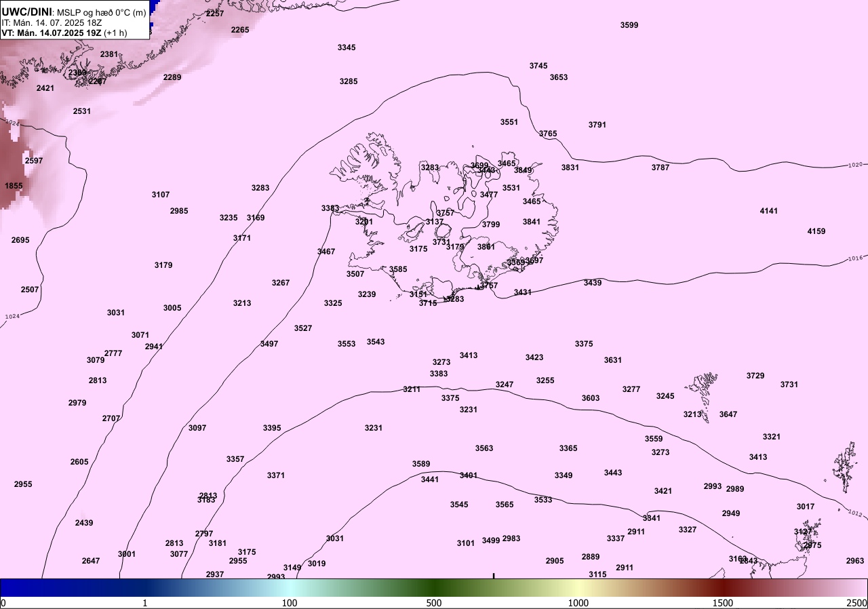Select the 2695 value
868x609 pixels.
(x=20, y=240)
